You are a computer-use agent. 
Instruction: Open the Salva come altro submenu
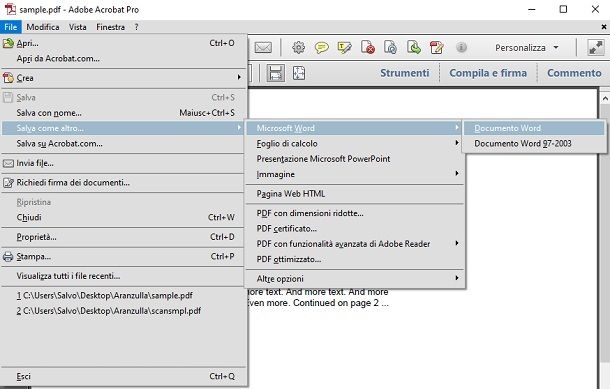coord(123,128)
